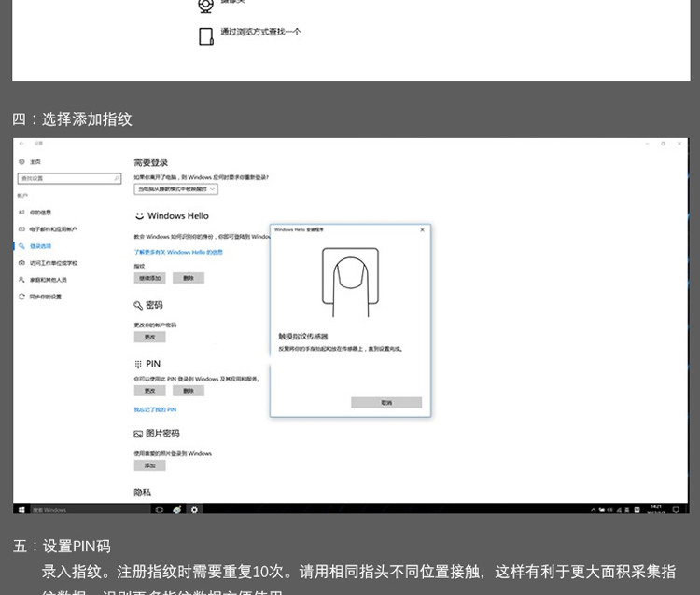Open the Windows Start button
The height and width of the screenshot is (595, 700).
click(x=21, y=509)
